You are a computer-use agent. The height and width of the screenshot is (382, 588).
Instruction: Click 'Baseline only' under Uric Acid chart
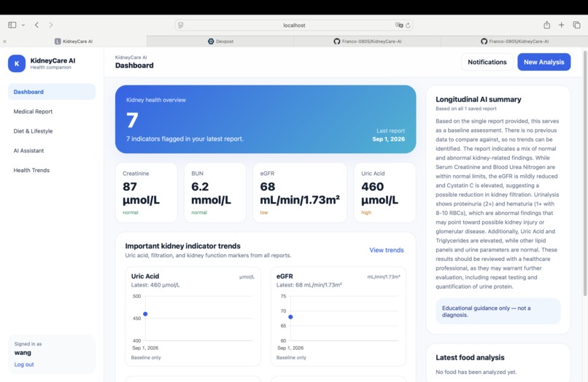(x=146, y=358)
